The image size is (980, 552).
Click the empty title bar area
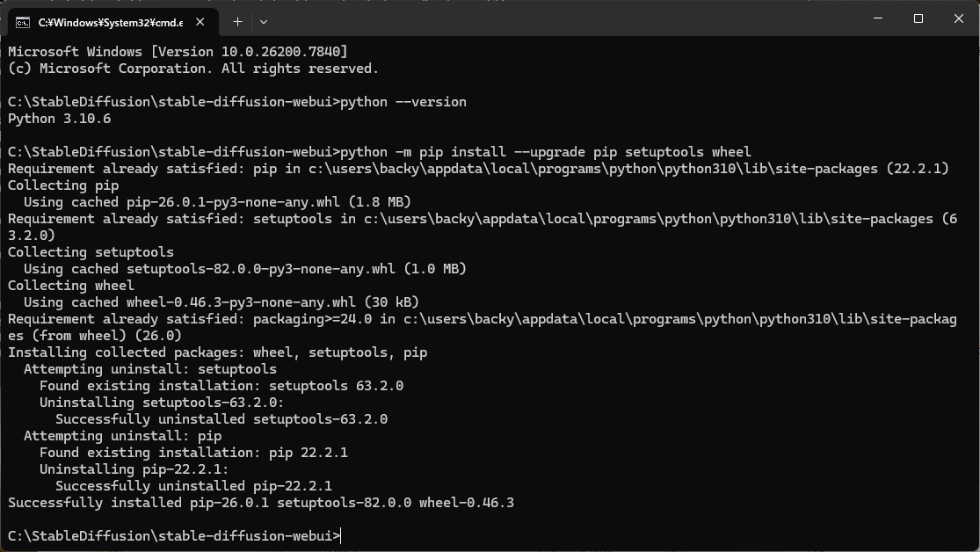(563, 20)
